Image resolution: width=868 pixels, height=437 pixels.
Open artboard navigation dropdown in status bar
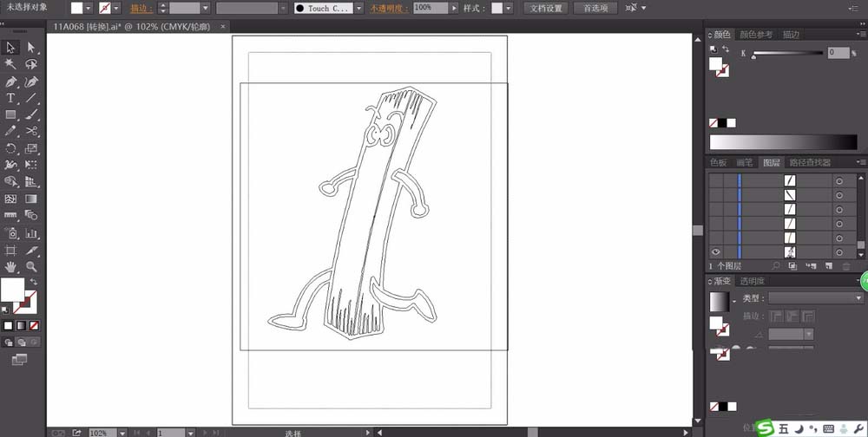coord(190,433)
